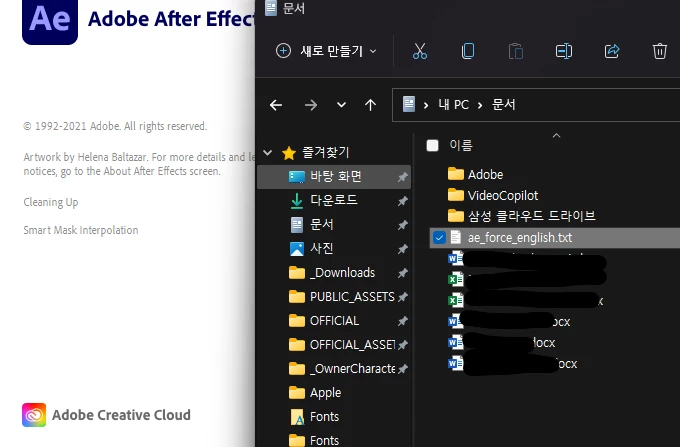Open the 새로 만들기 dropdown menu
This screenshot has height=447, width=680.
(x=326, y=51)
